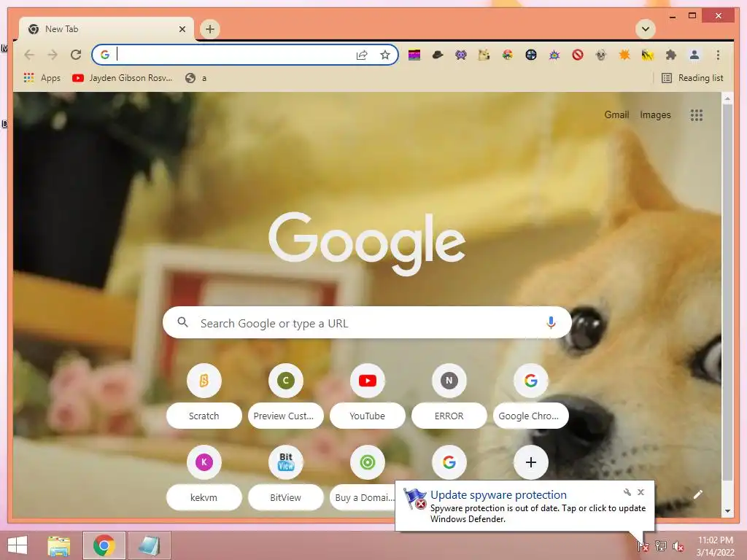Open Chrome's three-dot menu
The width and height of the screenshot is (747, 560).
(718, 55)
